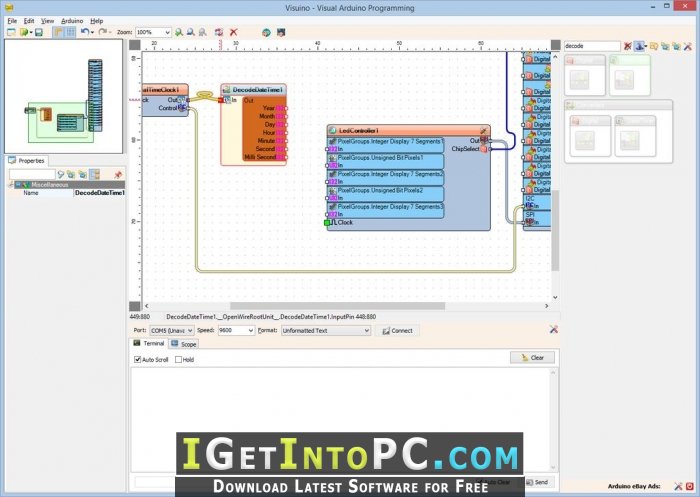This screenshot has width=700, height=497.
Task: Toggle the categorized properties view button
Action: point(95,174)
